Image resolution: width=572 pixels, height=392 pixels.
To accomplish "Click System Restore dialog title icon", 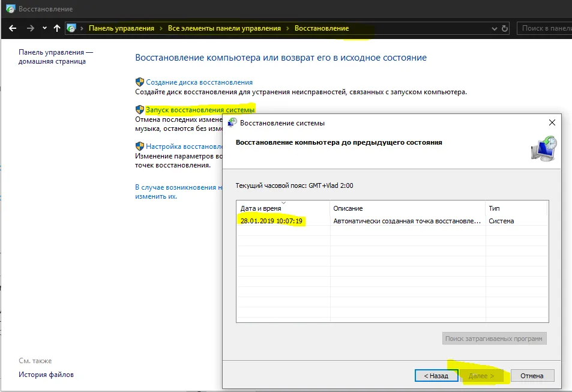I will pyautogui.click(x=232, y=123).
